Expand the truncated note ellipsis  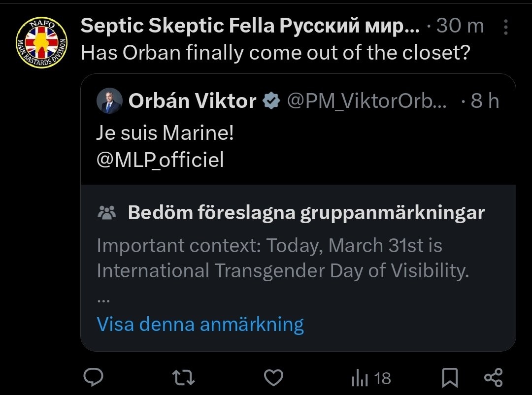[102, 299]
